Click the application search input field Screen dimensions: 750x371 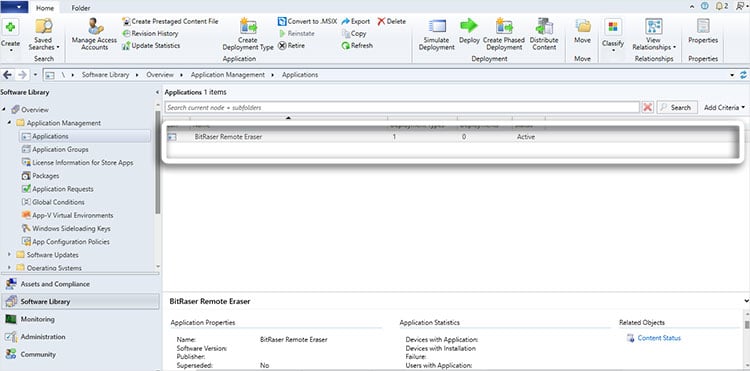(402, 108)
